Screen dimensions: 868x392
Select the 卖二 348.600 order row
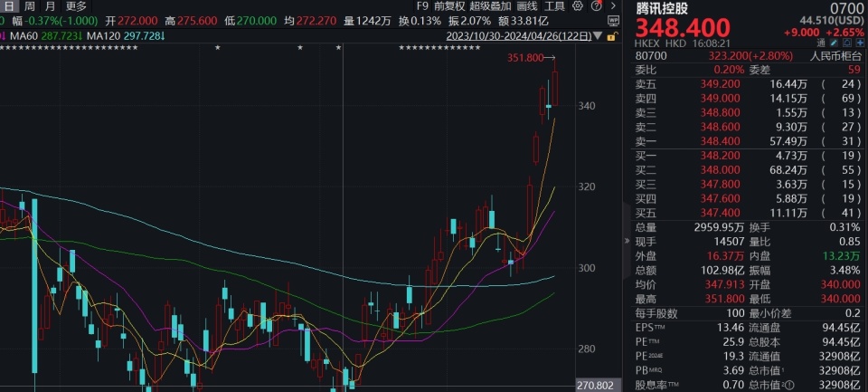point(750,127)
